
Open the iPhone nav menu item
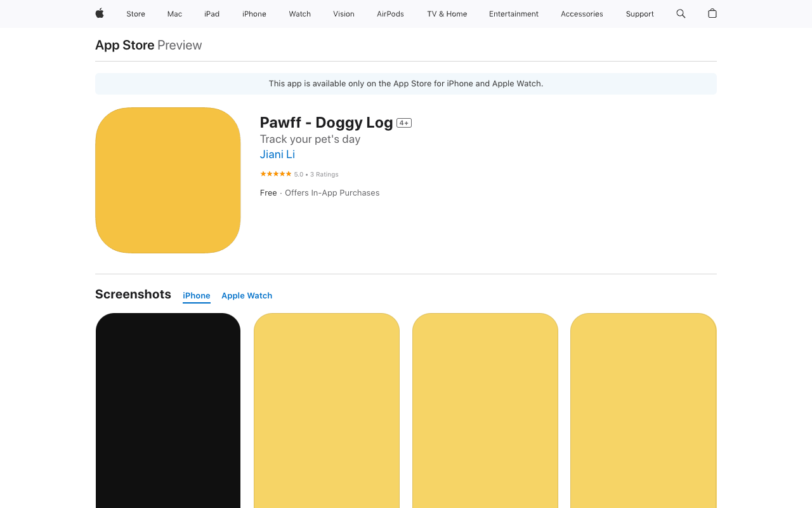click(x=254, y=14)
